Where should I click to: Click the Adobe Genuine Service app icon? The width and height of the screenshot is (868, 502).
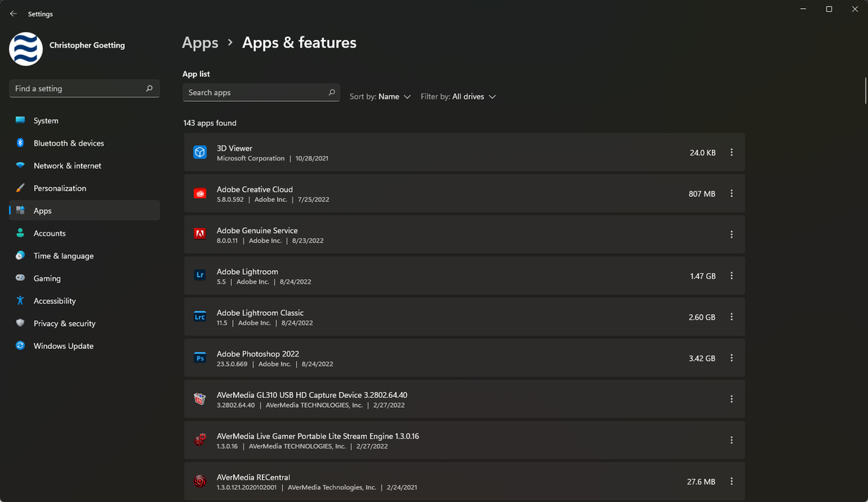pyautogui.click(x=200, y=235)
